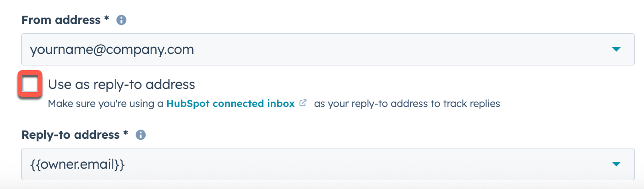Image resolution: width=644 pixels, height=189 pixels.
Task: Click the external link icon after HubSpot connected inbox
Action: pyautogui.click(x=303, y=103)
